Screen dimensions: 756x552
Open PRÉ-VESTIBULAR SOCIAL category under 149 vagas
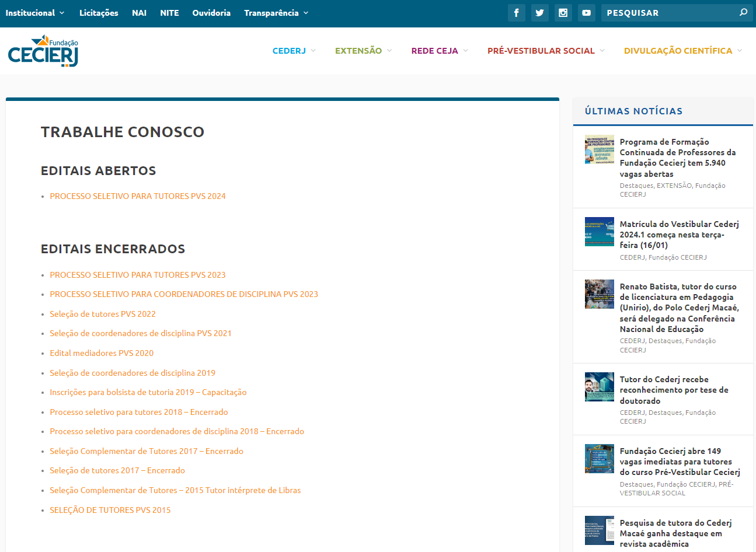tap(677, 488)
